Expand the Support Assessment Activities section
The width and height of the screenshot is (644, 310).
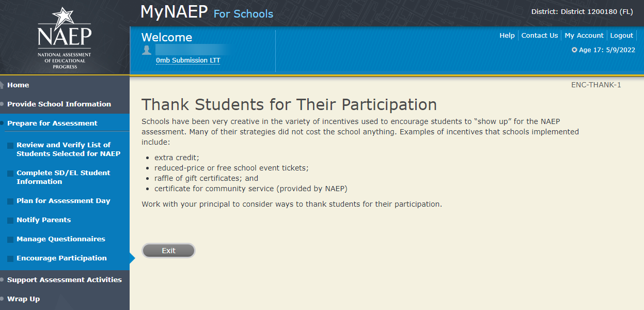[64, 280]
